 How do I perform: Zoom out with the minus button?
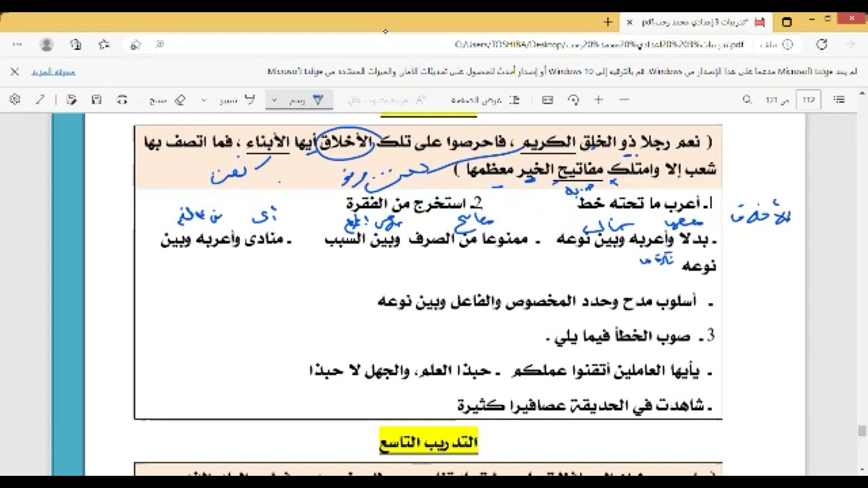pyautogui.click(x=625, y=100)
